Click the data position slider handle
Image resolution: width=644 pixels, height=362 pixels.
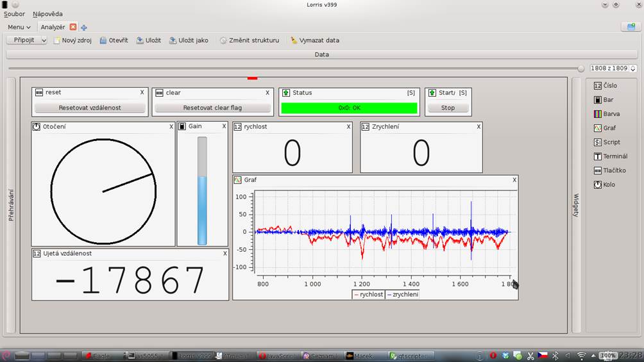pyautogui.click(x=580, y=69)
